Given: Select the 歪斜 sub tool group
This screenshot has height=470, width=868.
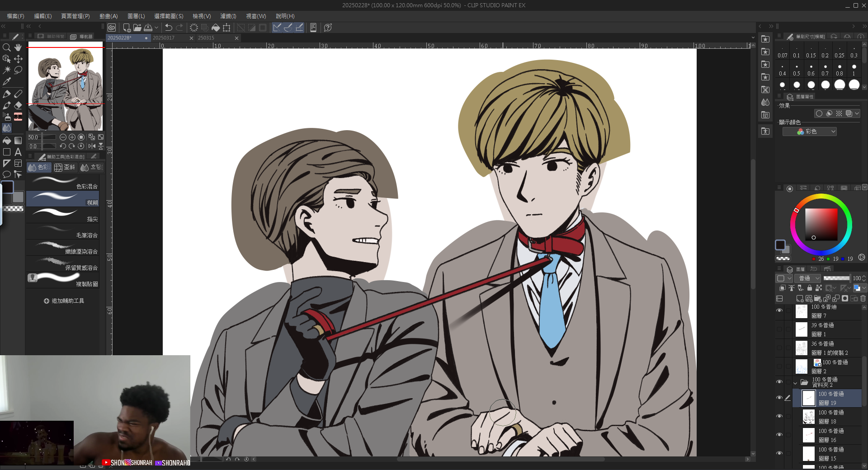Looking at the screenshot, I should click(65, 167).
